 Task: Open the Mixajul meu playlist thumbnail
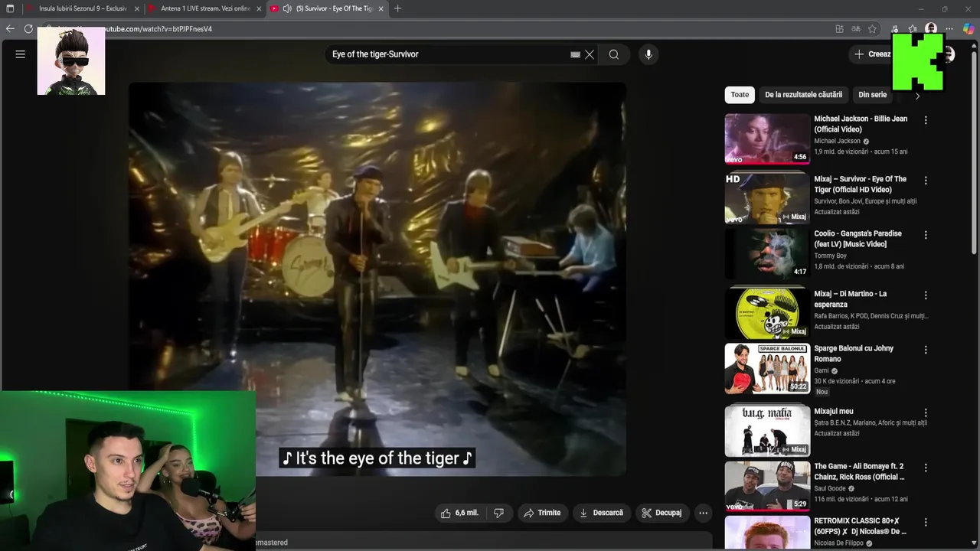(767, 431)
